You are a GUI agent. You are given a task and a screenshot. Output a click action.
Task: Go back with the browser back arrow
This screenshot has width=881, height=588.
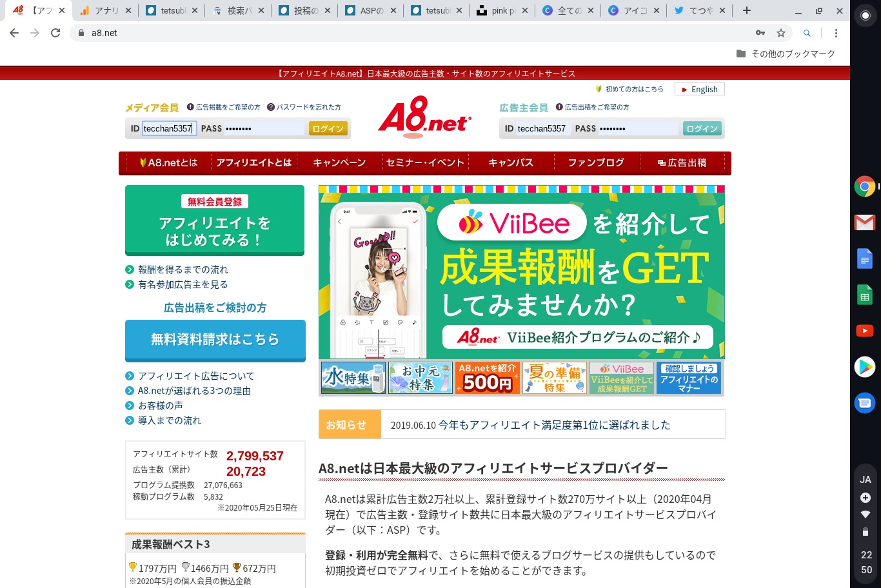click(14, 33)
